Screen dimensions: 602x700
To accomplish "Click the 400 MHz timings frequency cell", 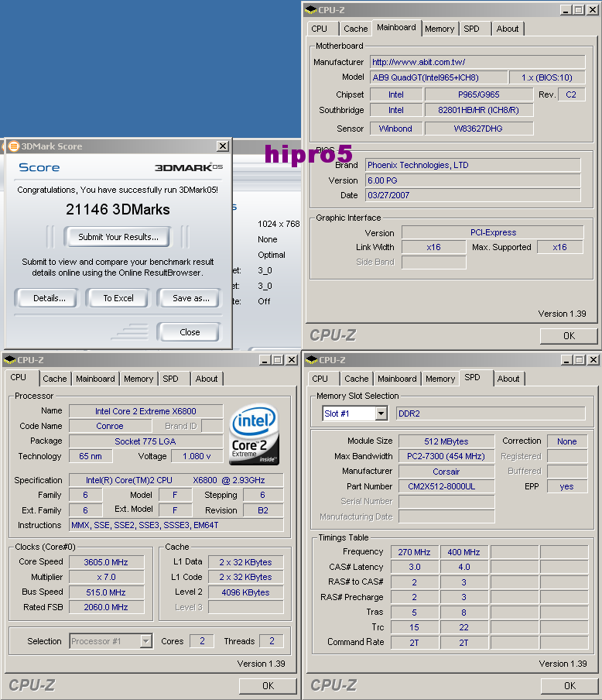I will point(464,552).
